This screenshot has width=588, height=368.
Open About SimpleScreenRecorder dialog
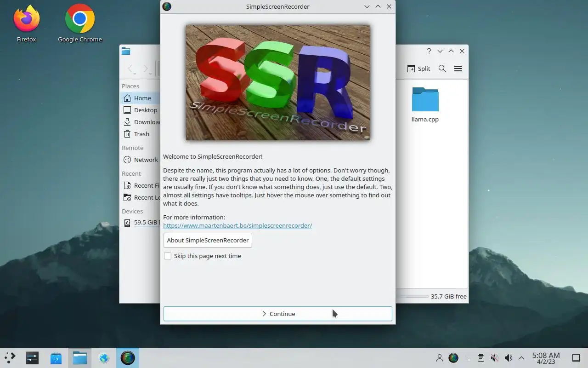(x=208, y=240)
